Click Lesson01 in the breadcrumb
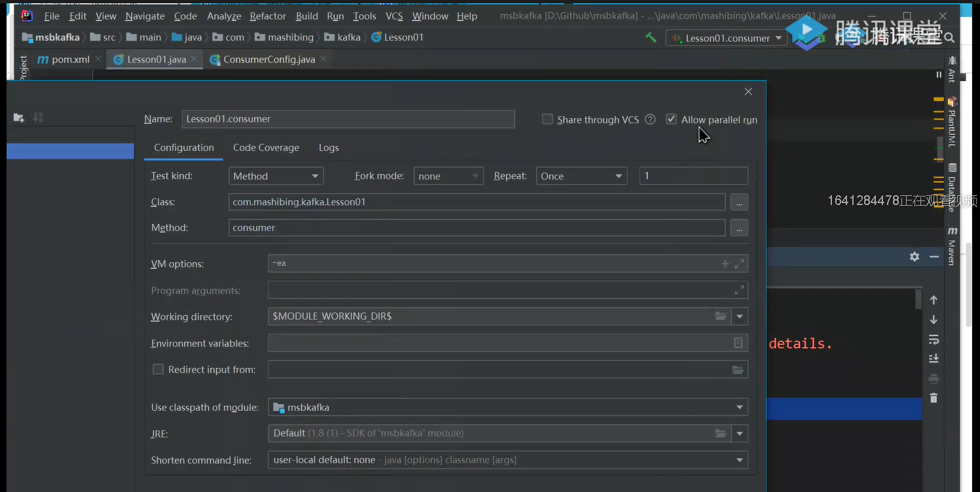Viewport: 980px width, 492px height. [397, 37]
